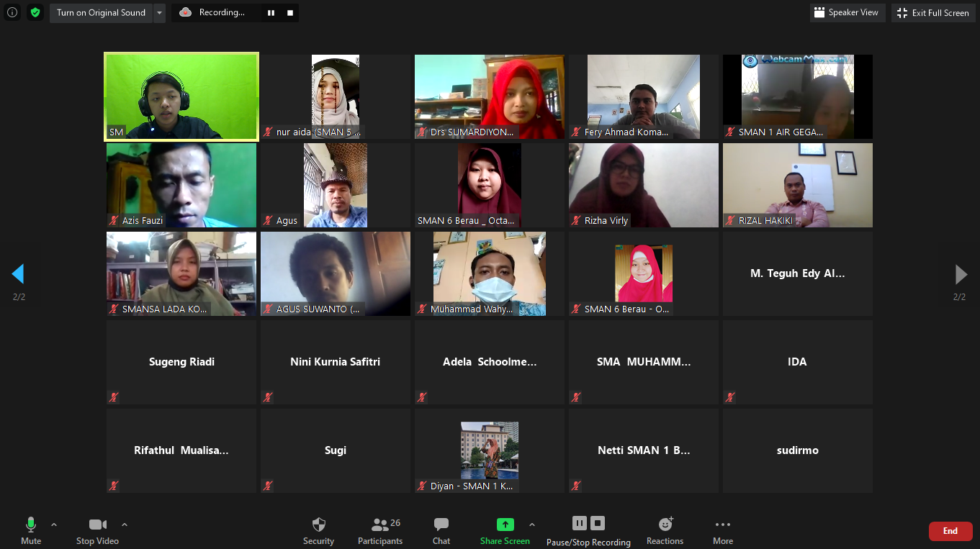Pause the recording in the bottom toolbar
Viewport: 980px width, 549px height.
coord(580,523)
